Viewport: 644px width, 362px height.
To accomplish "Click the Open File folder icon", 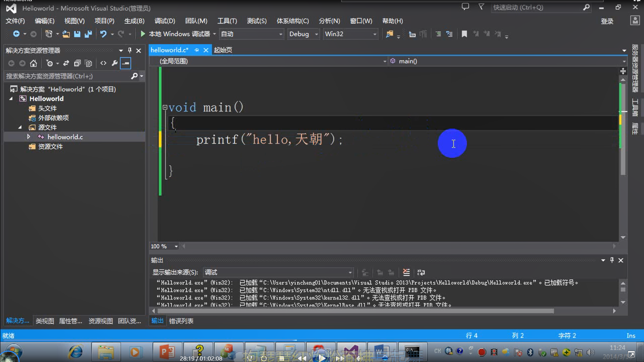I will 66,34.
